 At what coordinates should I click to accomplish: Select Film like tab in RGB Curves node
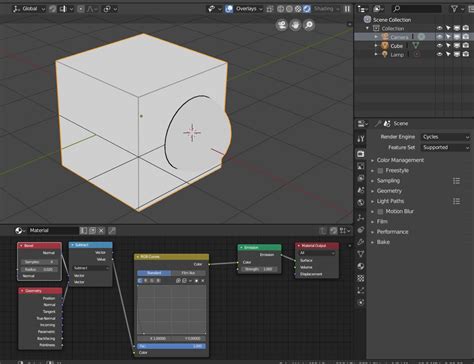tap(188, 273)
